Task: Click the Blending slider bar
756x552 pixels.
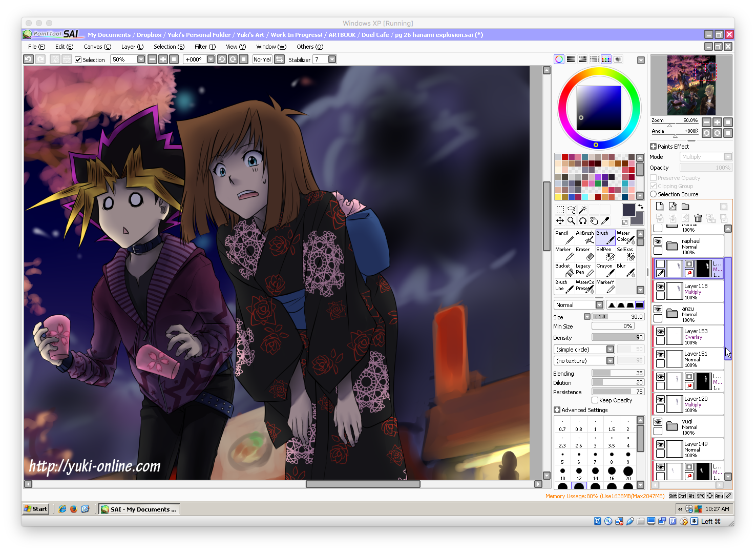Action: pos(618,373)
